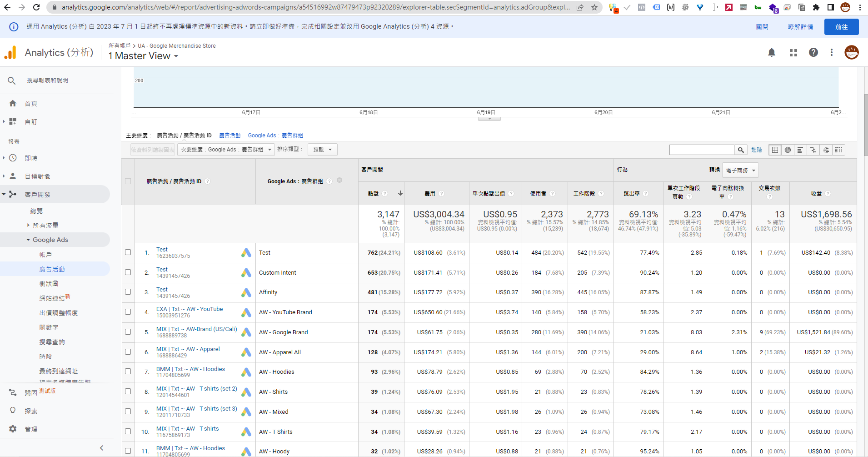This screenshot has width=868, height=457.
Task: Toggle the select-all header checkbox
Action: [128, 181]
